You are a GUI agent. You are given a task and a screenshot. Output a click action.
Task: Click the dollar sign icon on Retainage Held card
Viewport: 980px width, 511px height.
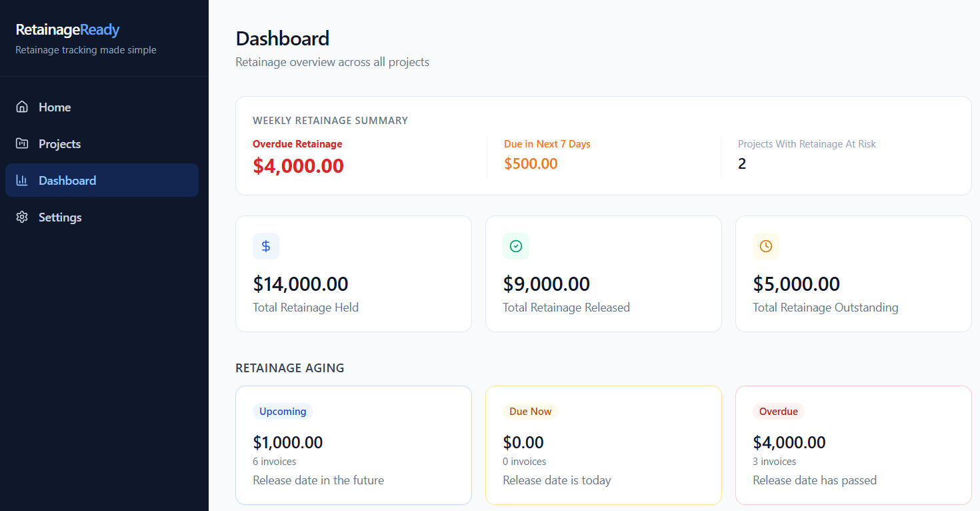point(266,246)
